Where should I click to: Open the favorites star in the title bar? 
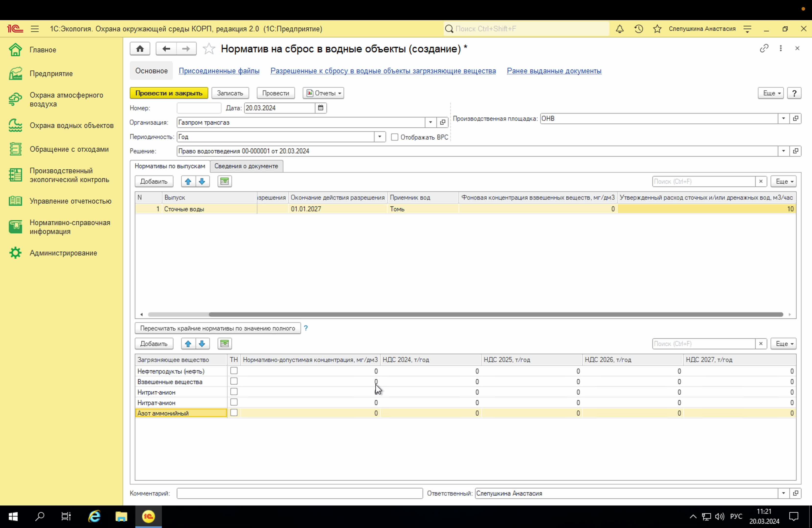(657, 29)
